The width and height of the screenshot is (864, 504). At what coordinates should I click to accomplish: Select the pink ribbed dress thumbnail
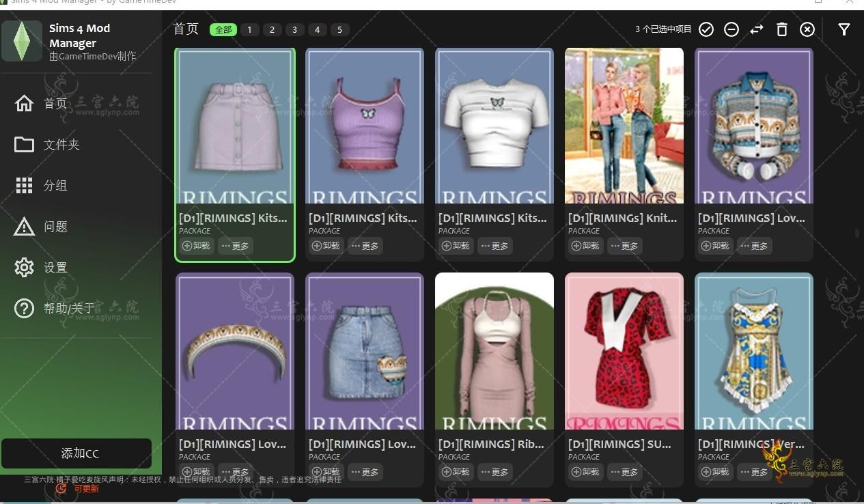point(494,352)
